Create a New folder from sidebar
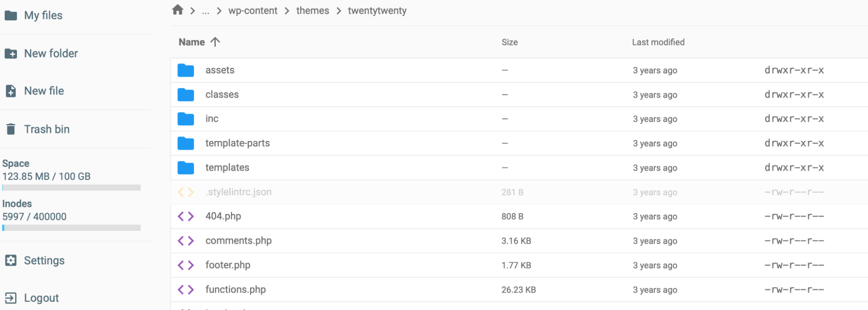Screen dimensions: 868x310 pos(51,53)
